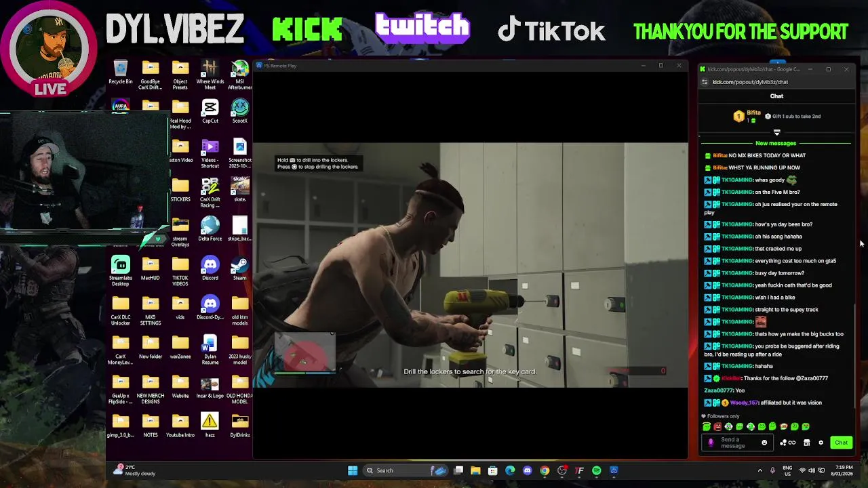Open the weather widget showing 21°C
This screenshot has width=868, height=488.
pyautogui.click(x=136, y=470)
